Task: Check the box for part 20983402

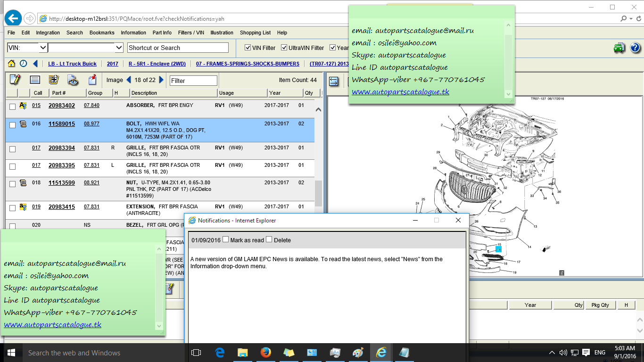Action: point(12,107)
